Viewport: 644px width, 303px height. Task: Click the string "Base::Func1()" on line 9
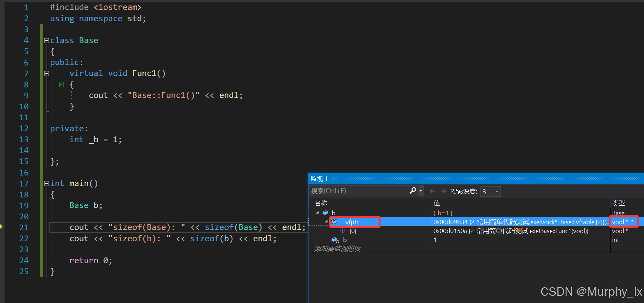tap(164, 95)
